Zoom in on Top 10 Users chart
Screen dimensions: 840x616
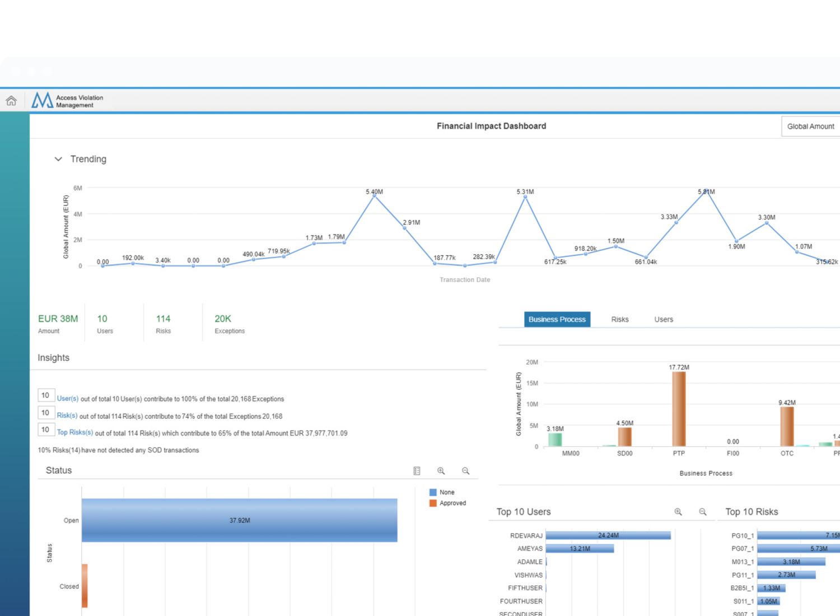(x=678, y=512)
